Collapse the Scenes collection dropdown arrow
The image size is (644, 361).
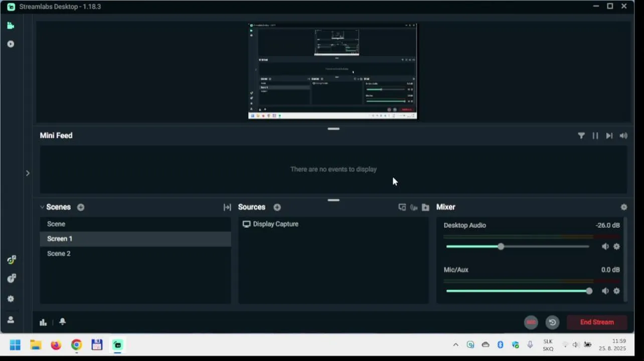point(42,207)
